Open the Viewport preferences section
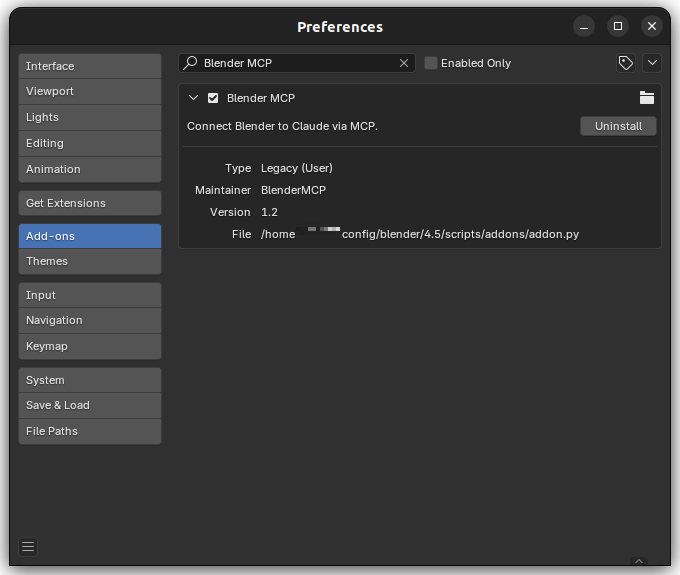Screen dimensions: 680x575 pos(90,91)
